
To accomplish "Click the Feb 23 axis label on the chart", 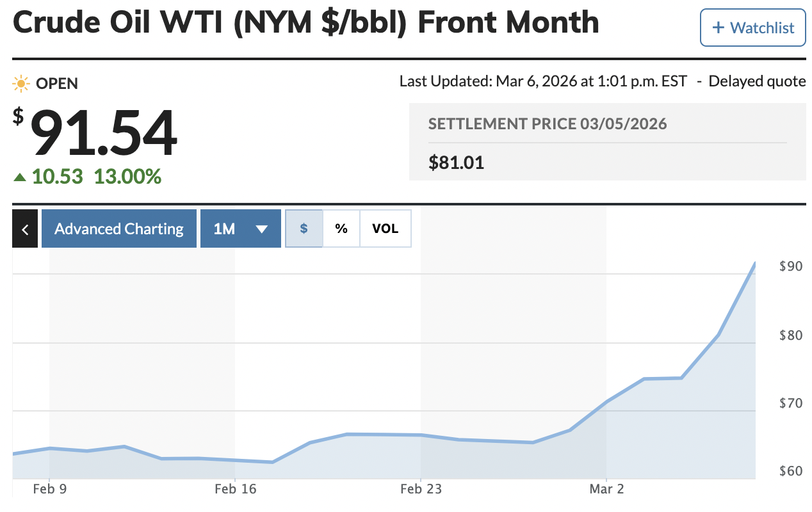I will pyautogui.click(x=422, y=488).
